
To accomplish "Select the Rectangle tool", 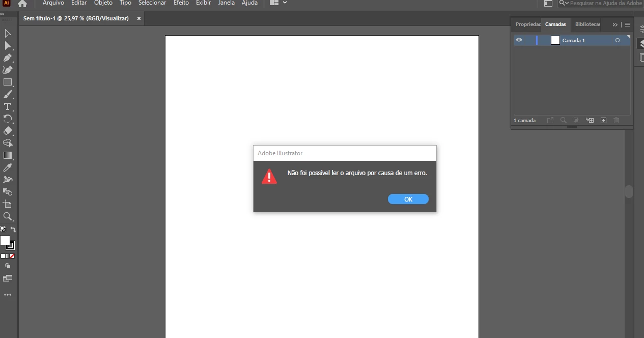I will (x=8, y=82).
